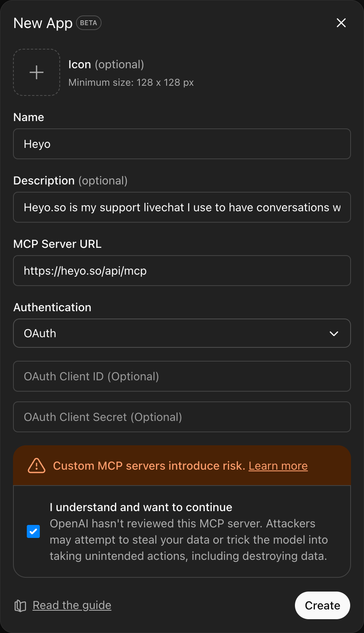
Task: Click the X to close the New App dialog
Action: 341,23
